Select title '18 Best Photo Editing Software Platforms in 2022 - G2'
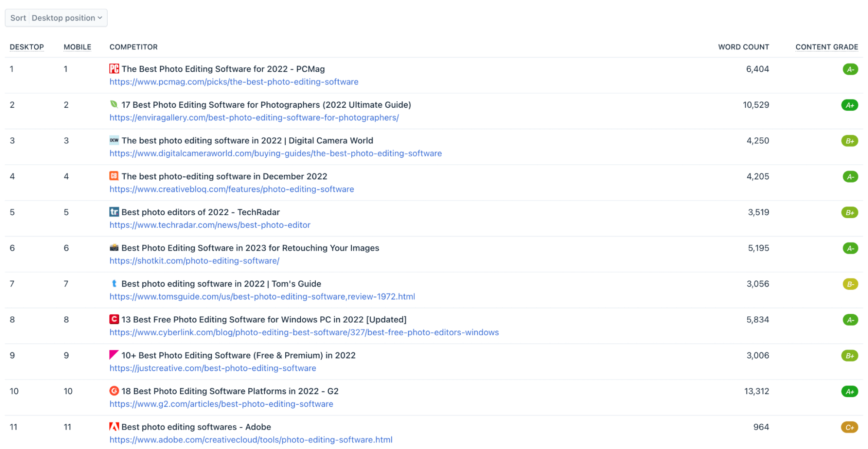 click(x=230, y=391)
